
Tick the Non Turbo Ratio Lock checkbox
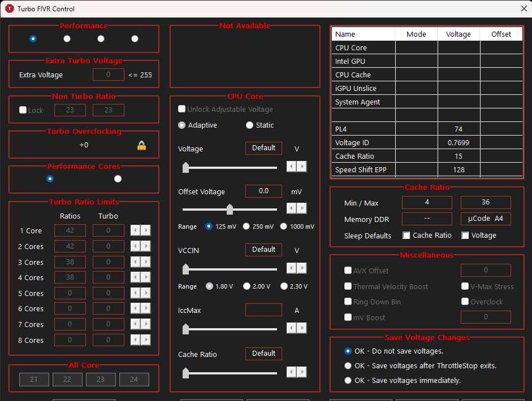[x=23, y=110]
